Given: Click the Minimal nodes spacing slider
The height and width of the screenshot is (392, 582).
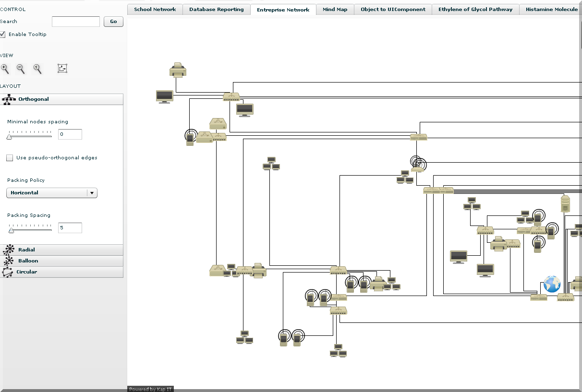Looking at the screenshot, I should click(x=30, y=136).
